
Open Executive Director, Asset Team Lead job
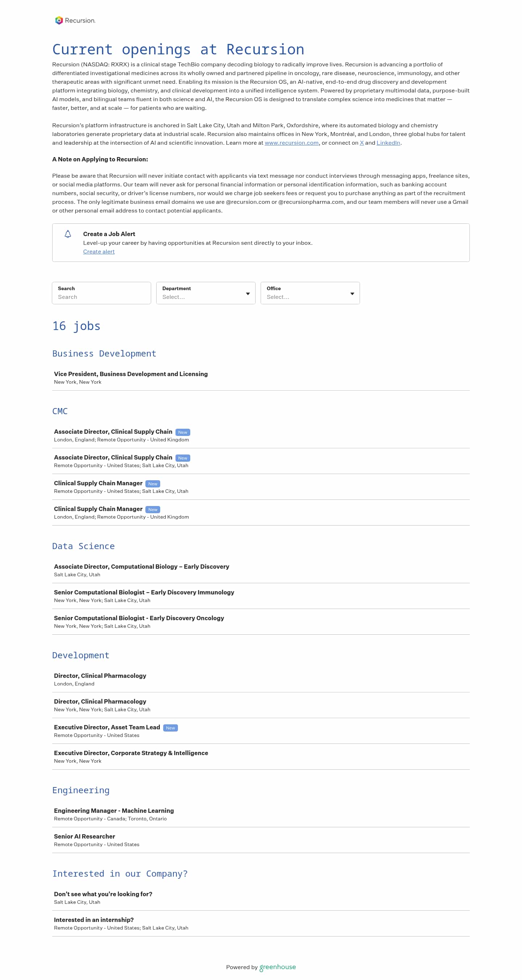tap(261, 731)
